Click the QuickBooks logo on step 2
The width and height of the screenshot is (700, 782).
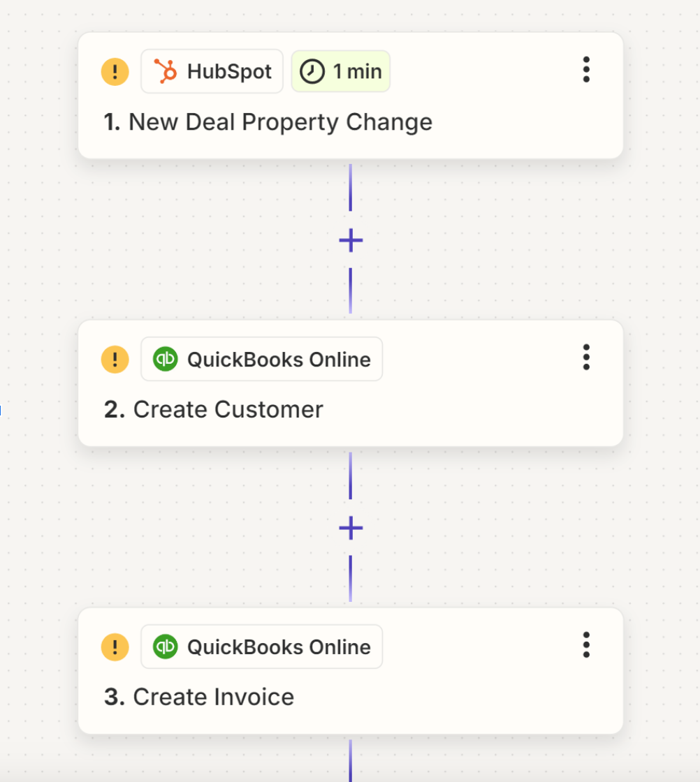point(165,359)
